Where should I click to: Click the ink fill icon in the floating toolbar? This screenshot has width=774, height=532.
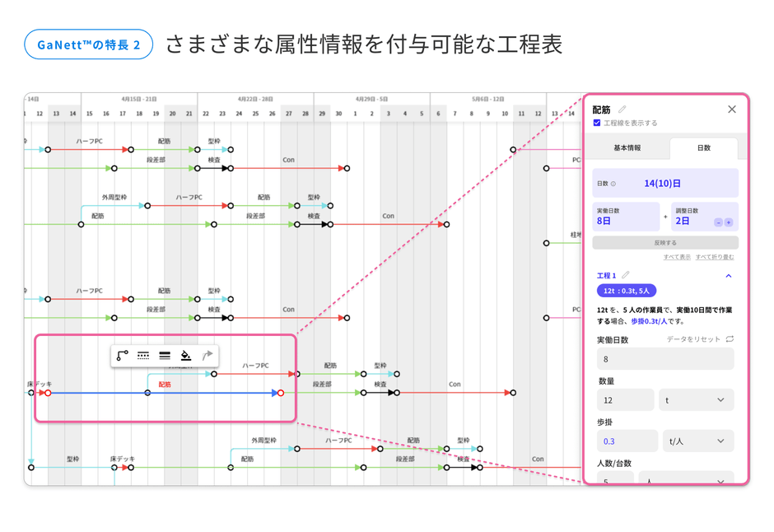(x=184, y=355)
